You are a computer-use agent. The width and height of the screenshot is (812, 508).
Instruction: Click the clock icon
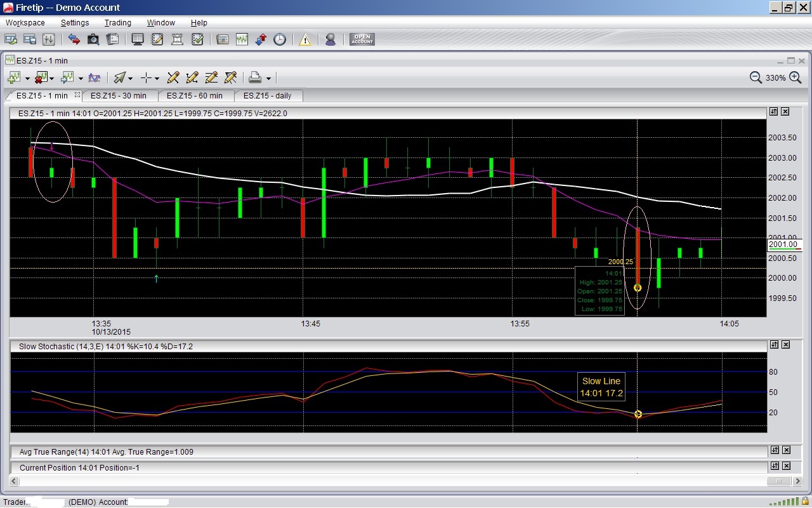[280, 39]
